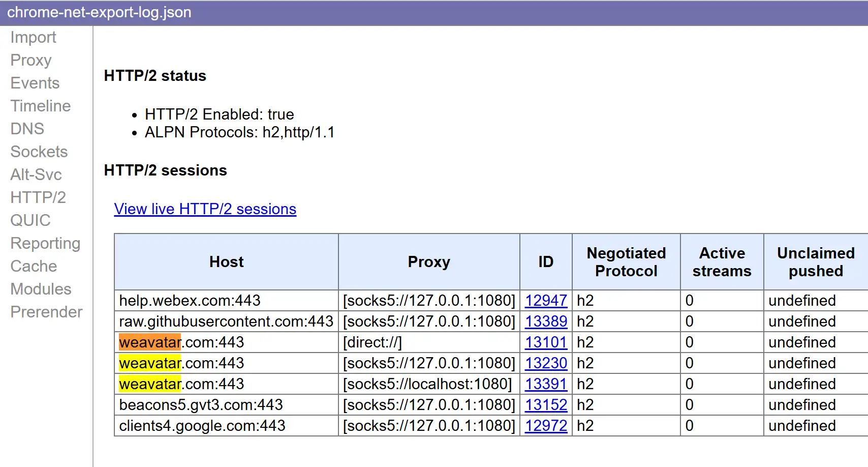Open the Modules view
The height and width of the screenshot is (467, 868).
coord(41,289)
